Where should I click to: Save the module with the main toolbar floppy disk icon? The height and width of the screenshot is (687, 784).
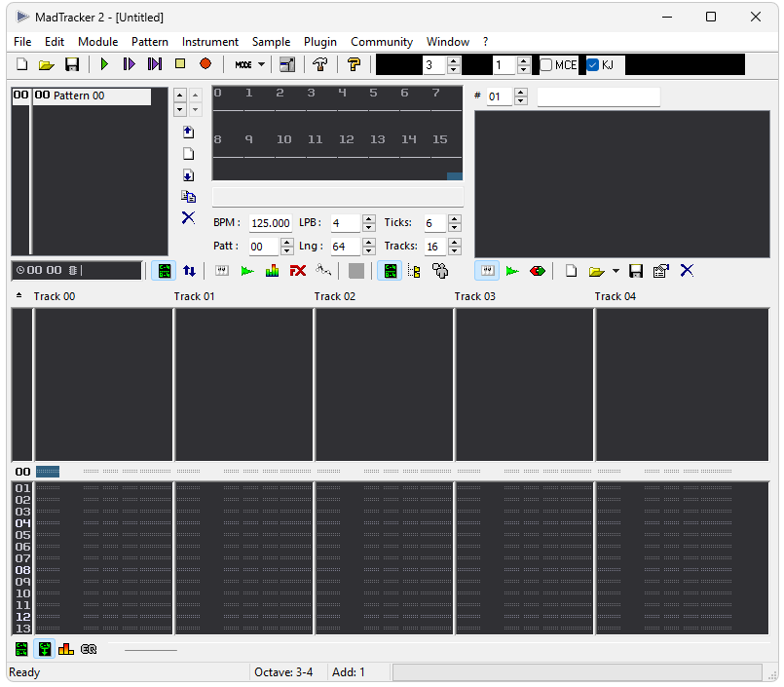pyautogui.click(x=72, y=64)
